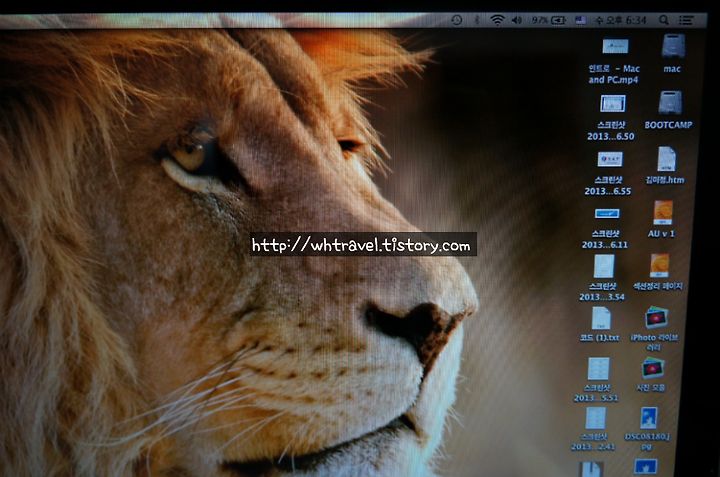This screenshot has height=477, width=720.
Task: Click the Bluetooth status icon
Action: pyautogui.click(x=477, y=20)
